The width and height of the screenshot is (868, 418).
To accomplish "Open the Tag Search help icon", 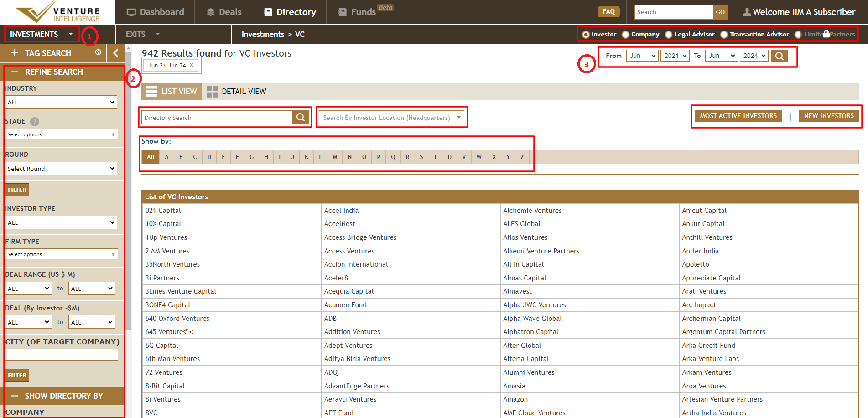I will 98,52.
